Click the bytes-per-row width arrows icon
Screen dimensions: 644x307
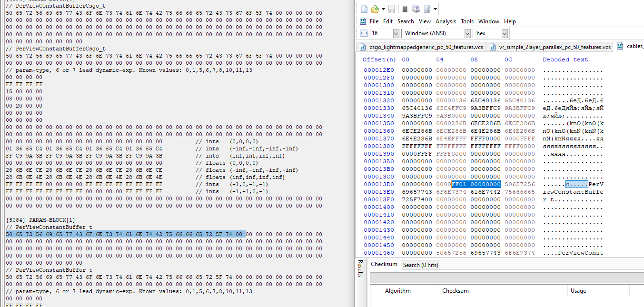(x=364, y=33)
